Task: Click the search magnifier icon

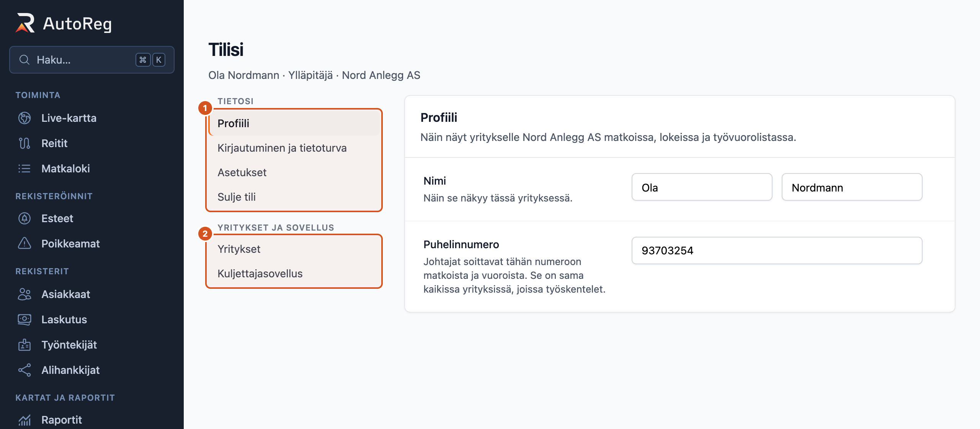Action: 24,60
